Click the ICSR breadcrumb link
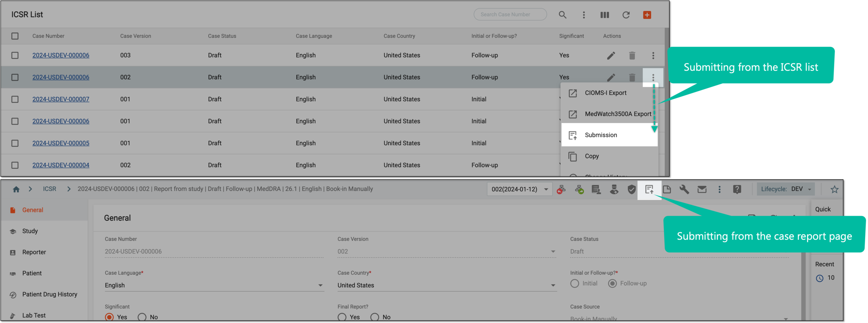This screenshot has width=868, height=323. tap(49, 189)
